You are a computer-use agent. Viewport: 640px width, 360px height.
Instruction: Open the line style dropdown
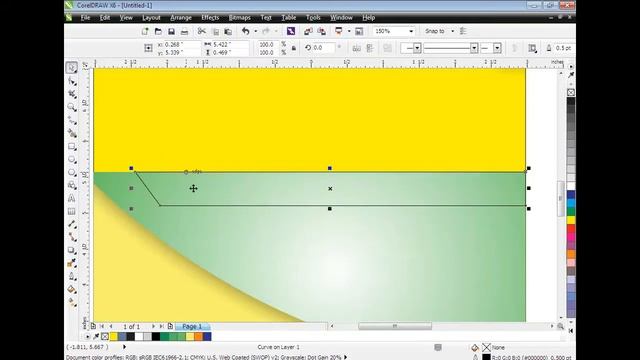(474, 48)
